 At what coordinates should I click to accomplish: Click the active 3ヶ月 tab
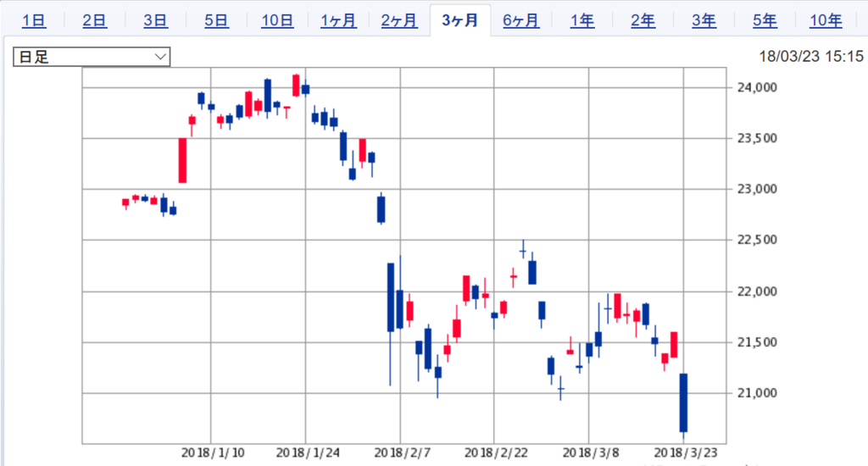point(460,21)
